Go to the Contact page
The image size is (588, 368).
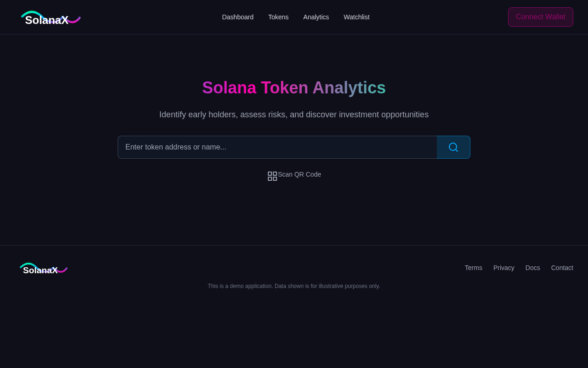tap(562, 267)
